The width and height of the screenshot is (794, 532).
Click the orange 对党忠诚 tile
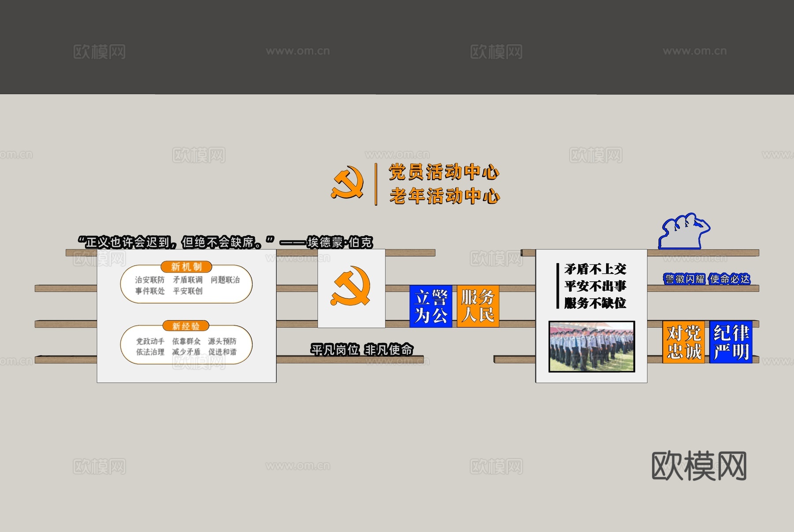click(x=684, y=342)
